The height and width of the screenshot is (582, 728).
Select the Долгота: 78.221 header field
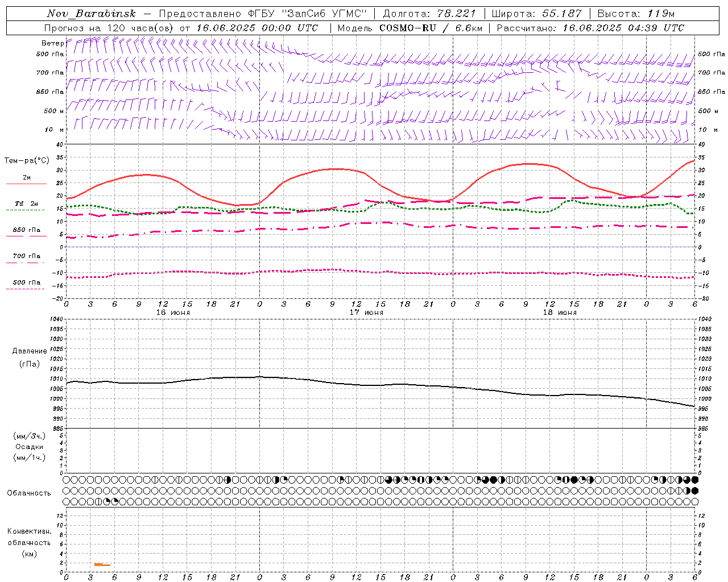[x=429, y=14]
